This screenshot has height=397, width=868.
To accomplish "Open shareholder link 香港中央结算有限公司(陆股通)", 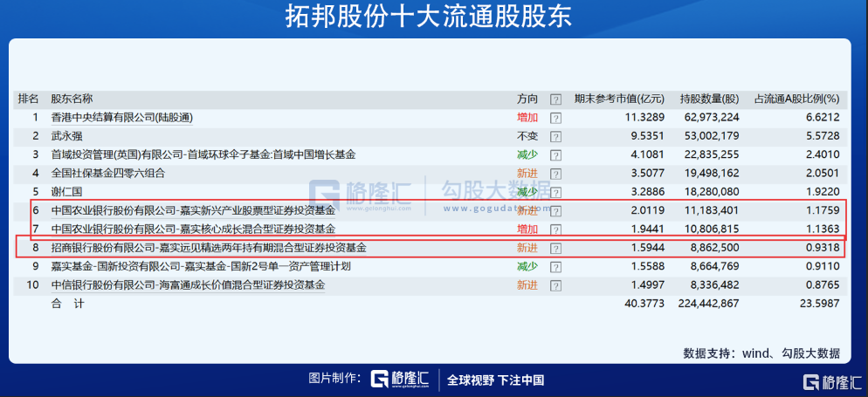I will tap(121, 118).
